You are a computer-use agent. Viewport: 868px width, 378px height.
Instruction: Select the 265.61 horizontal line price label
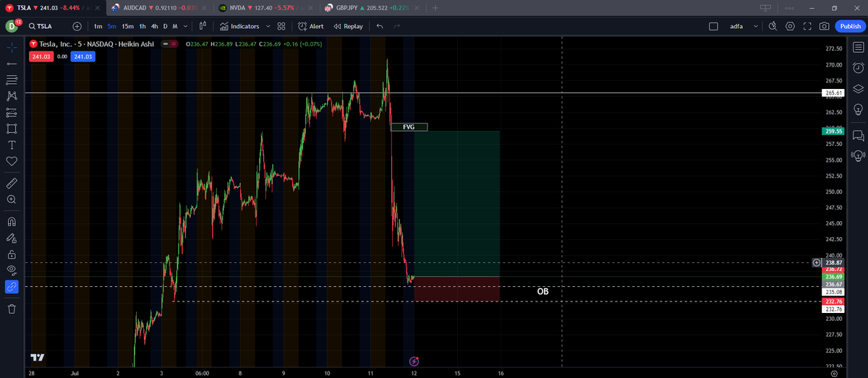[x=835, y=93]
